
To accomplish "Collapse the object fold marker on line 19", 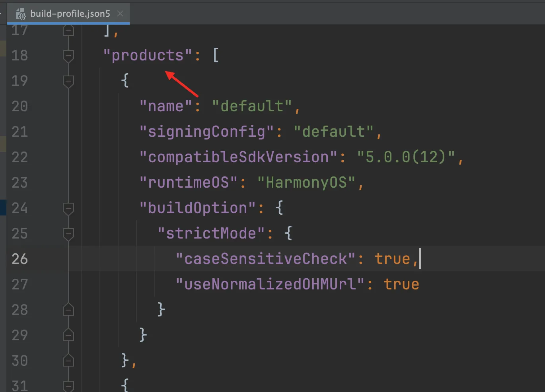I will (68, 81).
